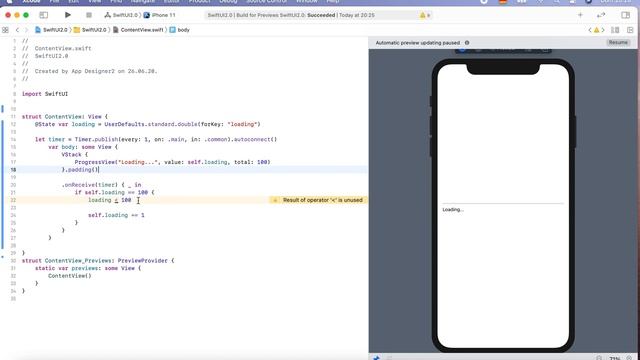The width and height of the screenshot is (640, 360).
Task: Jump to next issue arrow
Action: (x=603, y=30)
